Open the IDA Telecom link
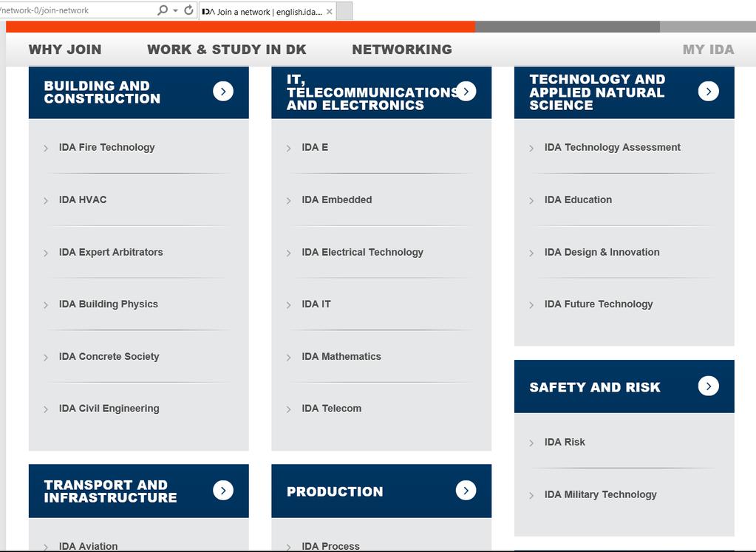Screen dimensions: 756x552 coord(332,409)
